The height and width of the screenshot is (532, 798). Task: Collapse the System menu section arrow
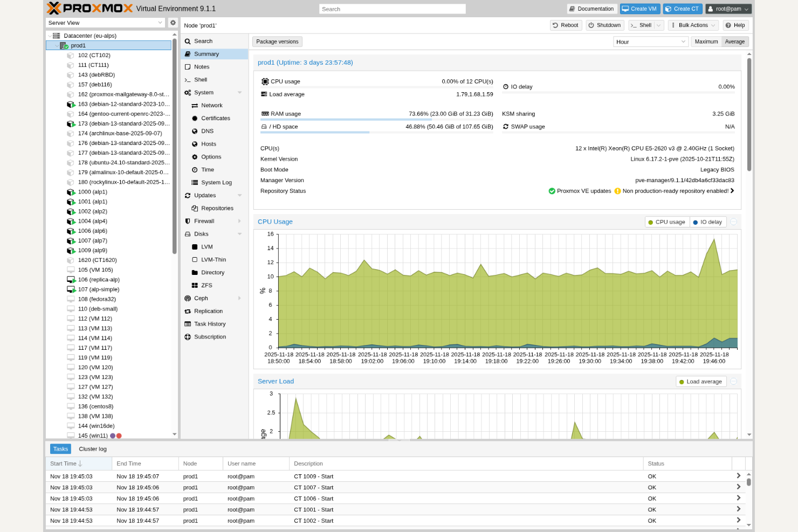(239, 93)
